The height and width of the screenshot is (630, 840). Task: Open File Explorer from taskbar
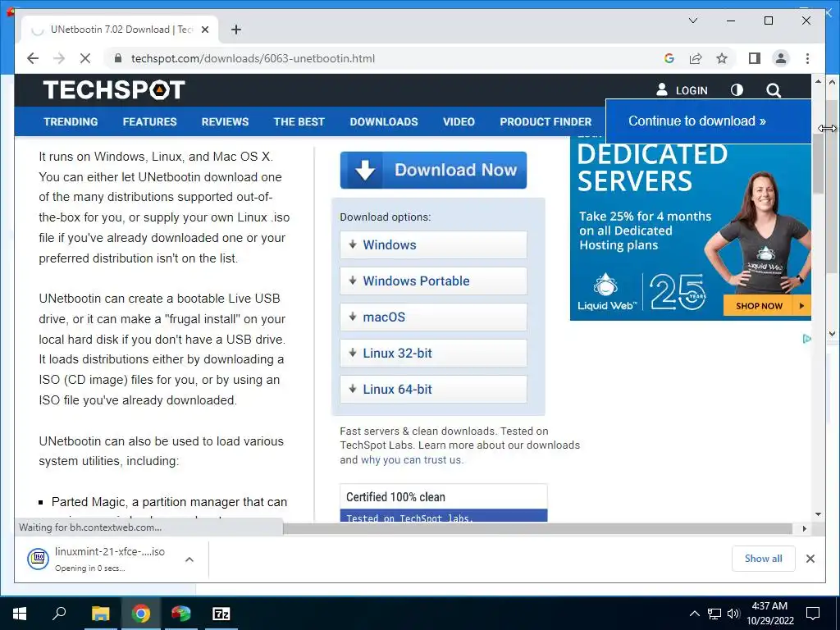100,614
